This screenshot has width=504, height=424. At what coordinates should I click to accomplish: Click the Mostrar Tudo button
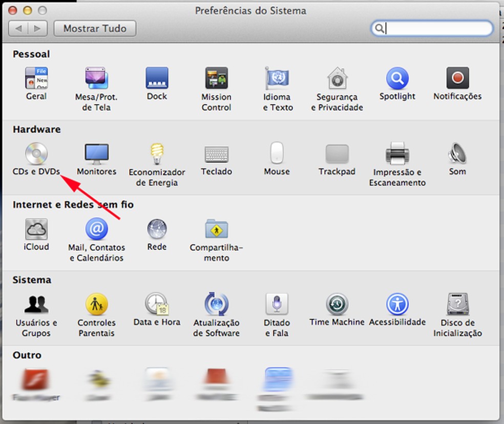[x=95, y=29]
